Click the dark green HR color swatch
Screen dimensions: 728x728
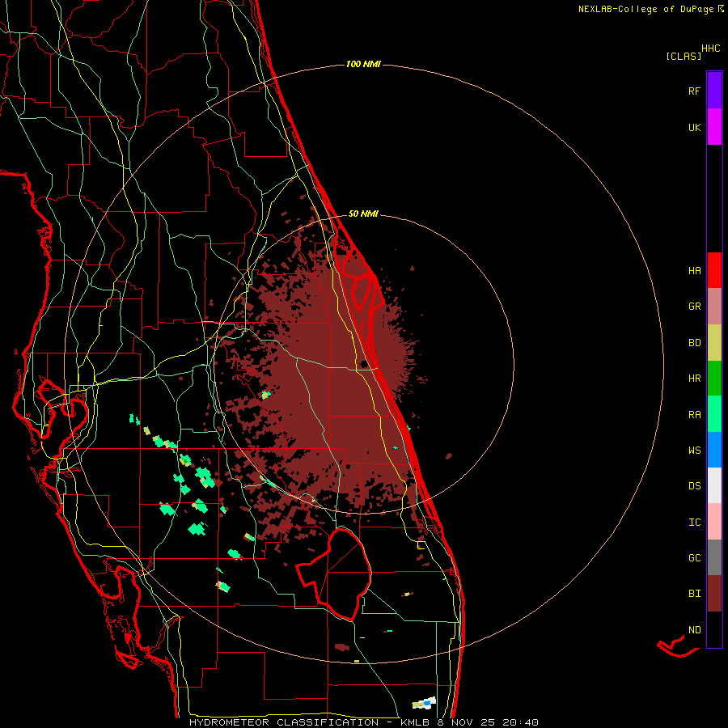(x=714, y=379)
